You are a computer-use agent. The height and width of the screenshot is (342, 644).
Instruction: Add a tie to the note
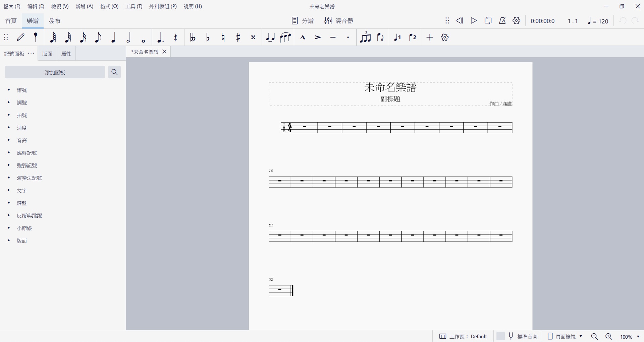pos(270,38)
